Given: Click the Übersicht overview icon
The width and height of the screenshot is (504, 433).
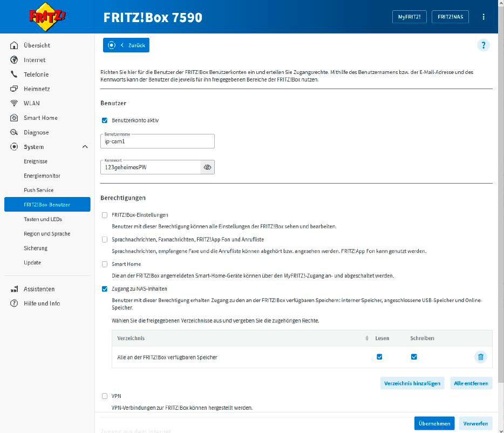Looking at the screenshot, I should click(x=13, y=45).
